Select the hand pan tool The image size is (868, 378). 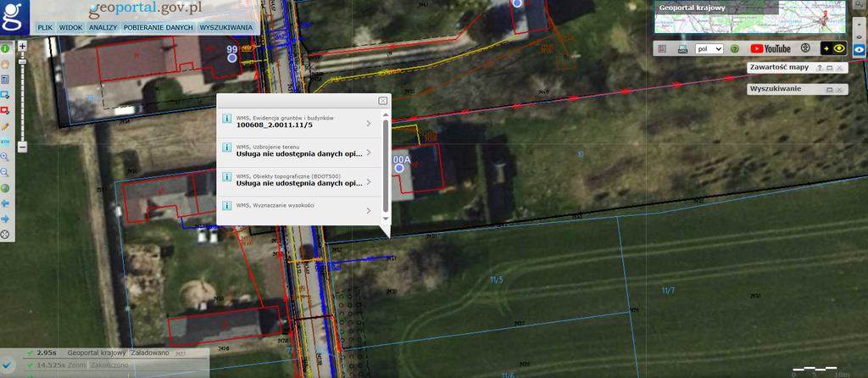(5, 64)
